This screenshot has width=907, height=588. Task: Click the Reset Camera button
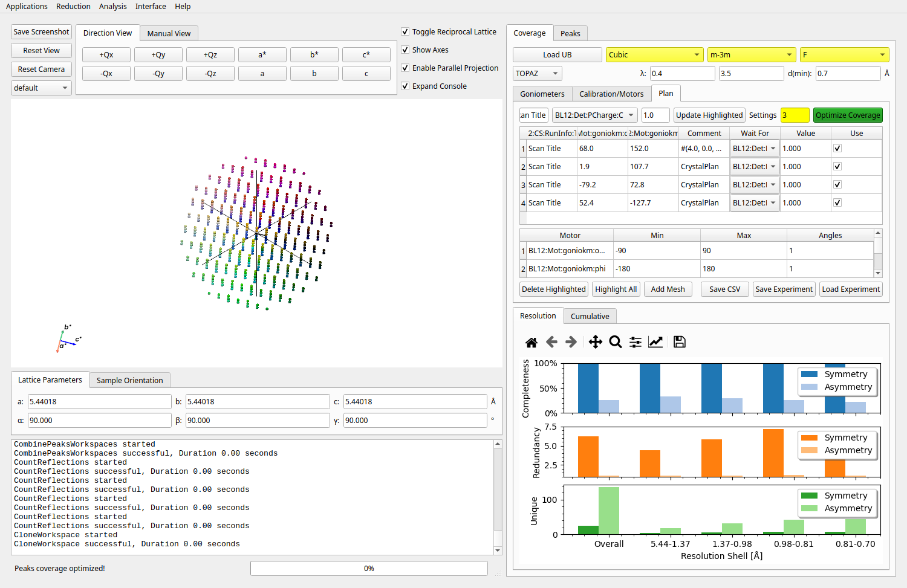(x=41, y=69)
